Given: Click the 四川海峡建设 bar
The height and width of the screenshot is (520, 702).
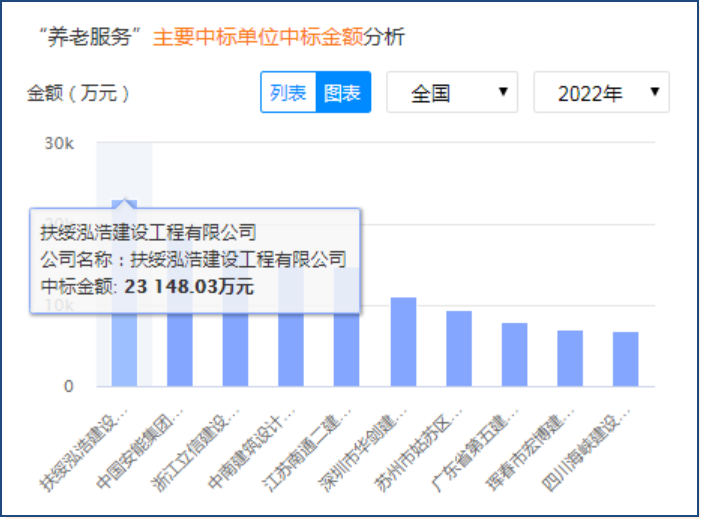Looking at the screenshot, I should [x=626, y=360].
